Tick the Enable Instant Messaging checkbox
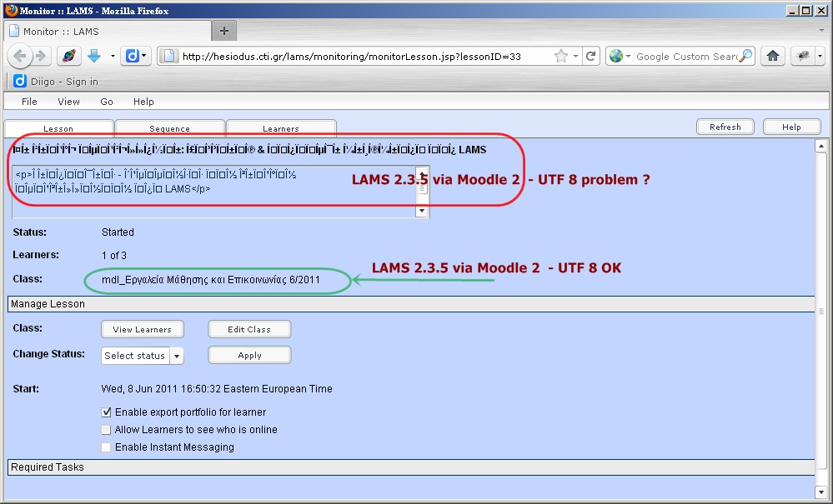The image size is (833, 504). [106, 447]
